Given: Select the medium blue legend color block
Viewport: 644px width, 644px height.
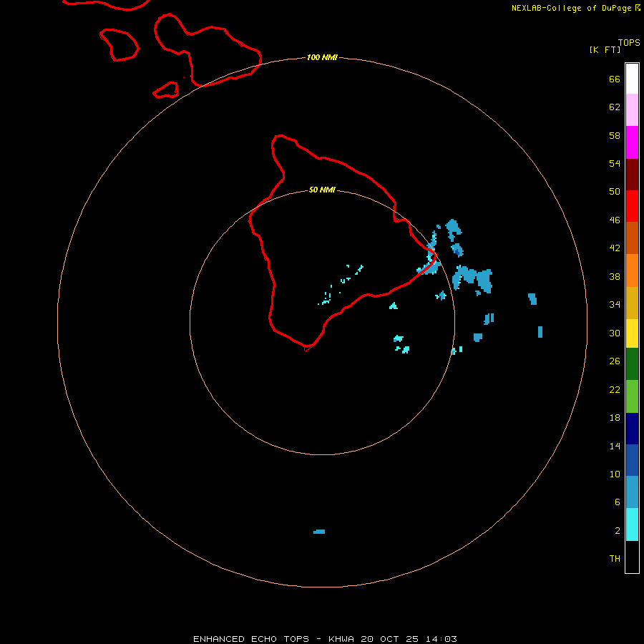Looking at the screenshot, I should (x=632, y=460).
